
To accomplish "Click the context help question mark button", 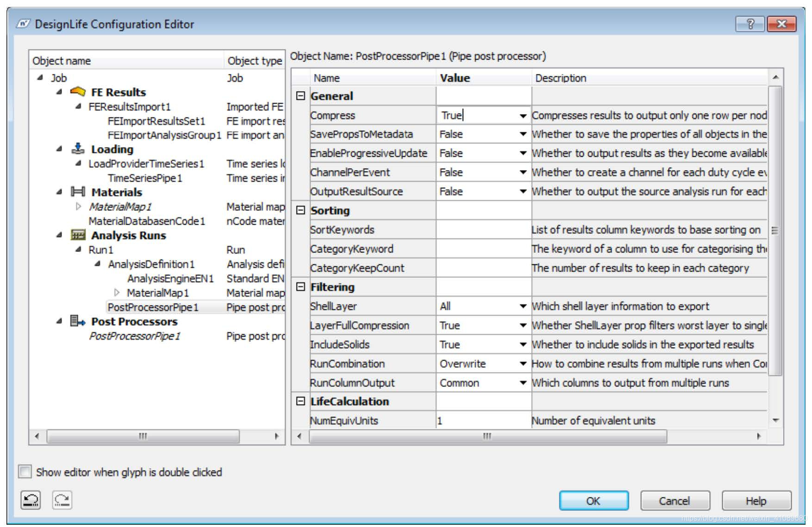I will pos(750,24).
